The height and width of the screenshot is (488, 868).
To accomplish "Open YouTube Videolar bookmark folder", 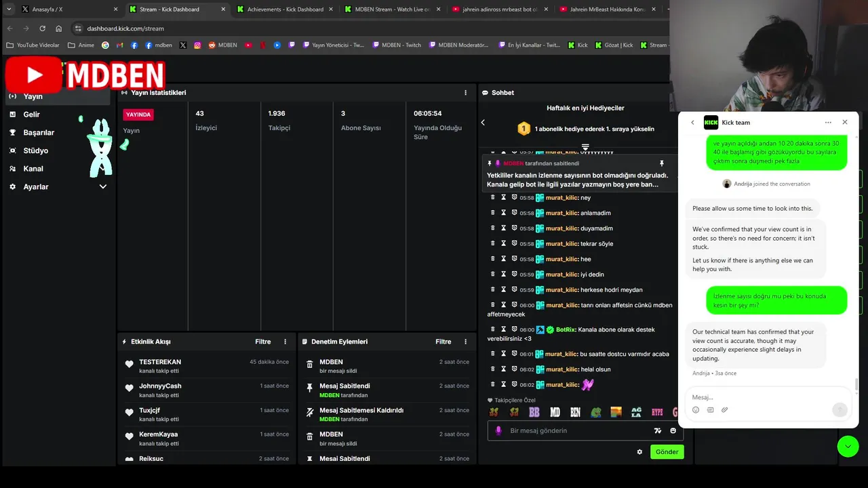I will pos(33,45).
